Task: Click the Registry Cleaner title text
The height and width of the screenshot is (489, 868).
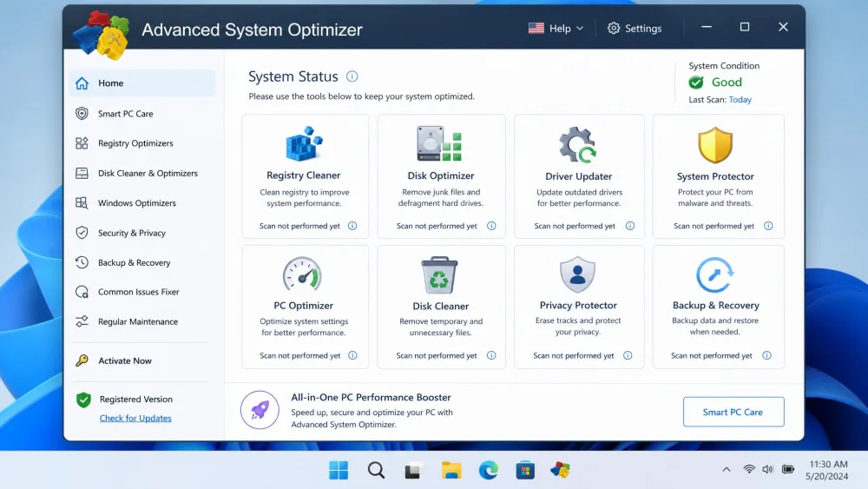Action: 303,175
